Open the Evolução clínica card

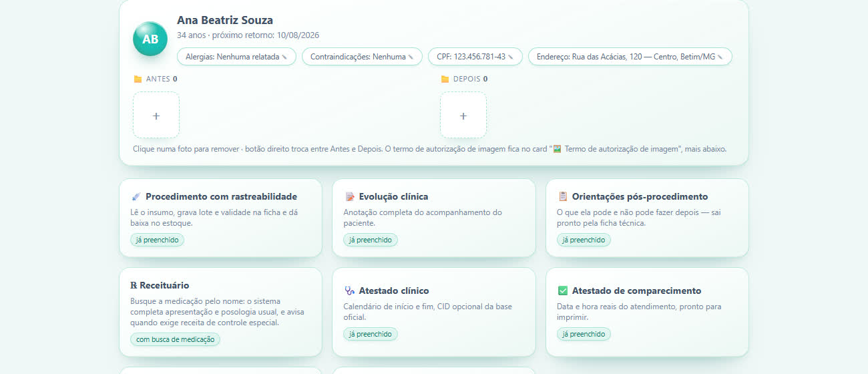(x=434, y=218)
